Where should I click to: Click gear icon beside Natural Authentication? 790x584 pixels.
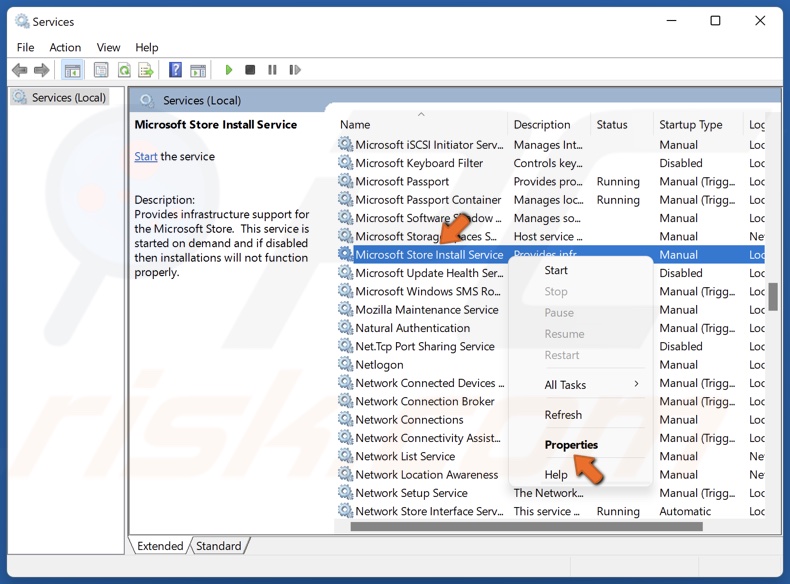point(345,328)
